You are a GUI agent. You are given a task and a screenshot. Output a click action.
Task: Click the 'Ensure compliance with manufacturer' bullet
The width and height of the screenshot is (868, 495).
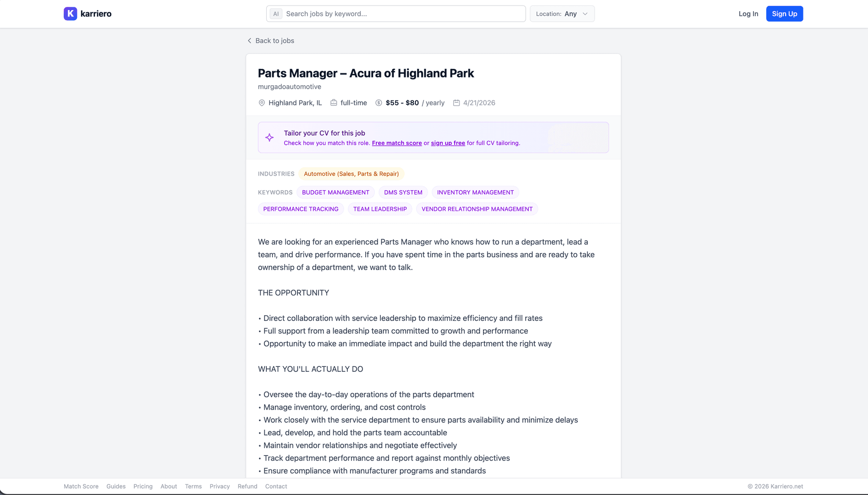[372, 471]
